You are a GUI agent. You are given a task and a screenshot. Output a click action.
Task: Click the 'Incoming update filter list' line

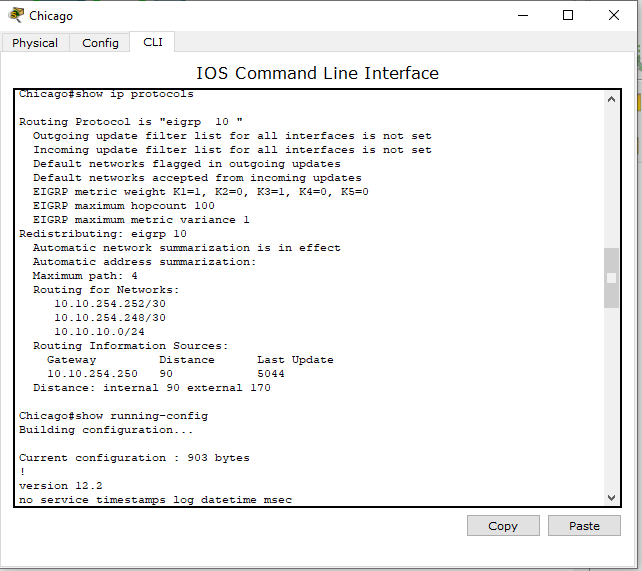click(x=232, y=149)
